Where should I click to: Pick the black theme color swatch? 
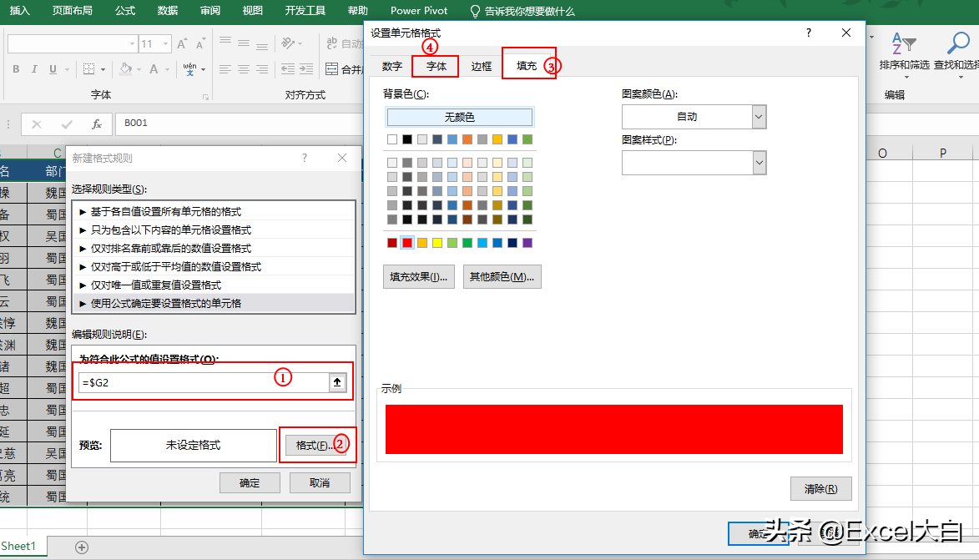pyautogui.click(x=407, y=139)
